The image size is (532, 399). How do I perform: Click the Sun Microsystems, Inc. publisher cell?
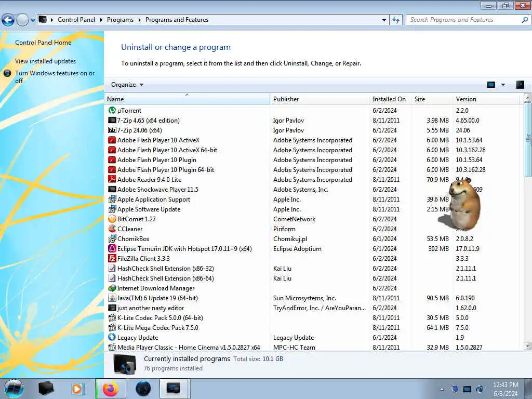[x=304, y=298]
